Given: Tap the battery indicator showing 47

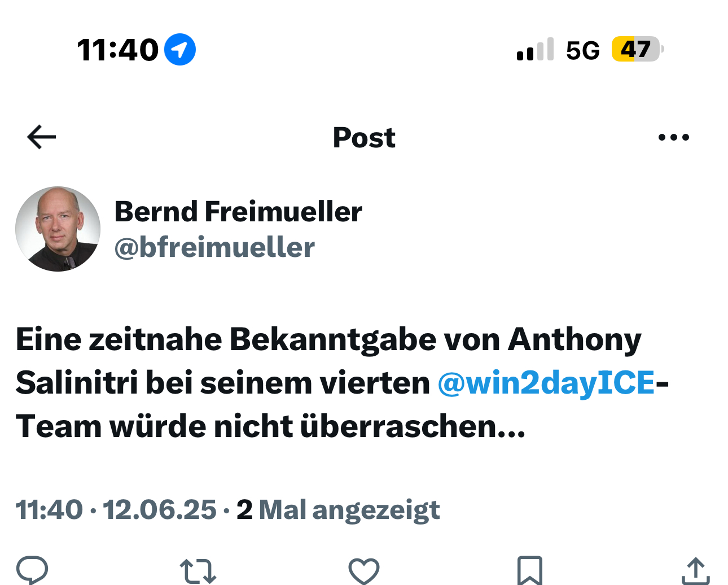Looking at the screenshot, I should tap(637, 50).
